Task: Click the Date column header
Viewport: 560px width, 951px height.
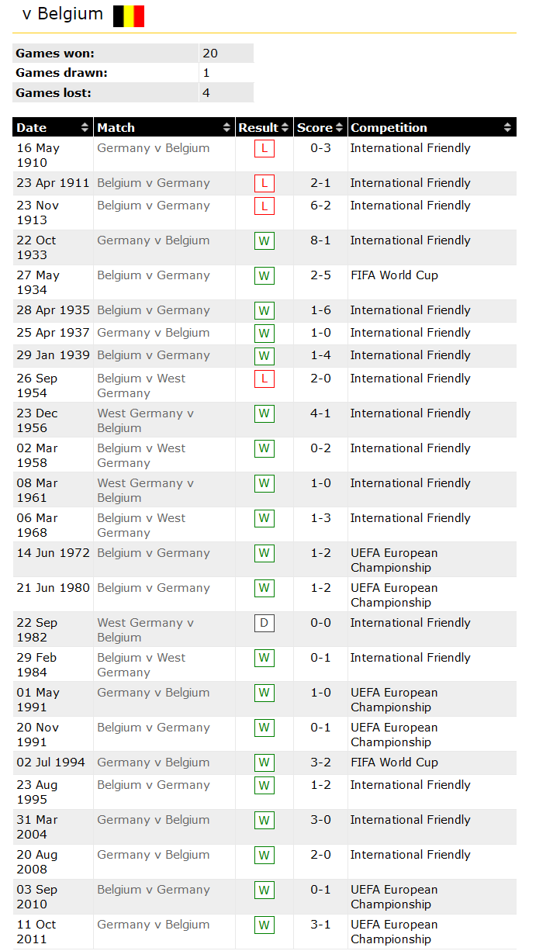Action: [32, 128]
